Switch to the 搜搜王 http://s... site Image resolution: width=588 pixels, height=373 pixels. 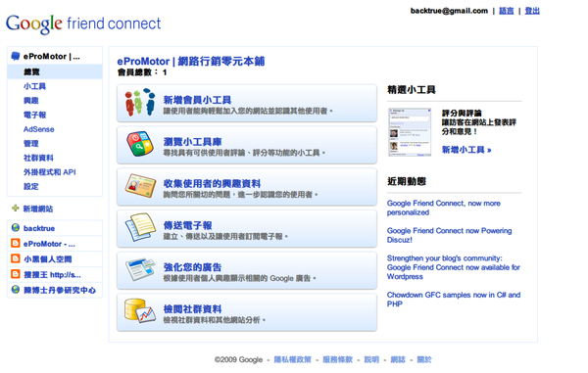pyautogui.click(x=52, y=274)
